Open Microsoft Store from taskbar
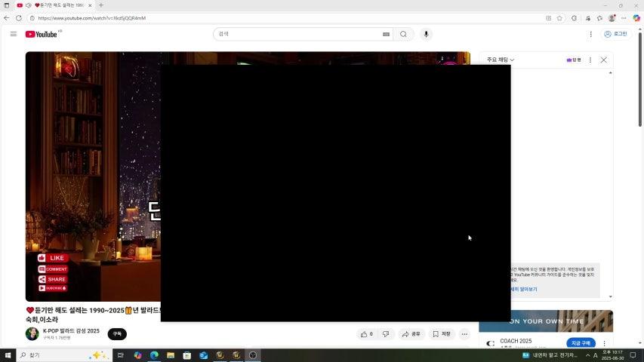Viewport: 644px width, 362px height. (x=187, y=355)
